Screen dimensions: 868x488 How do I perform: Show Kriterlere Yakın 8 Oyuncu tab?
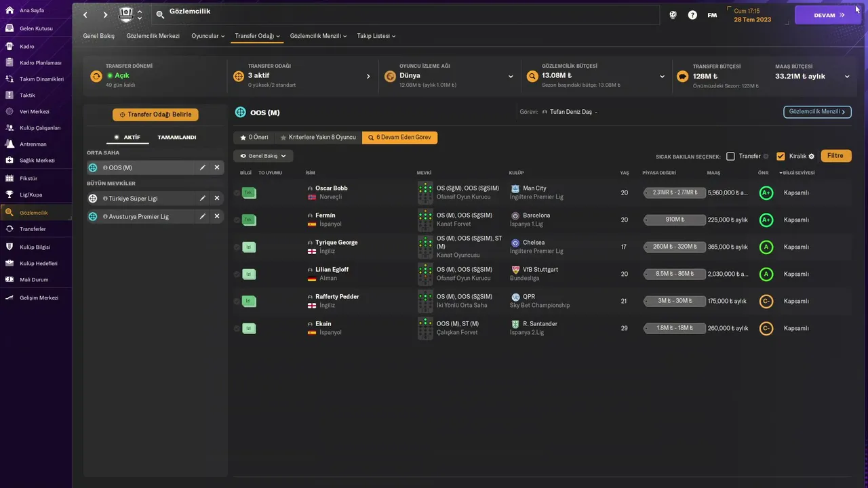(x=318, y=137)
